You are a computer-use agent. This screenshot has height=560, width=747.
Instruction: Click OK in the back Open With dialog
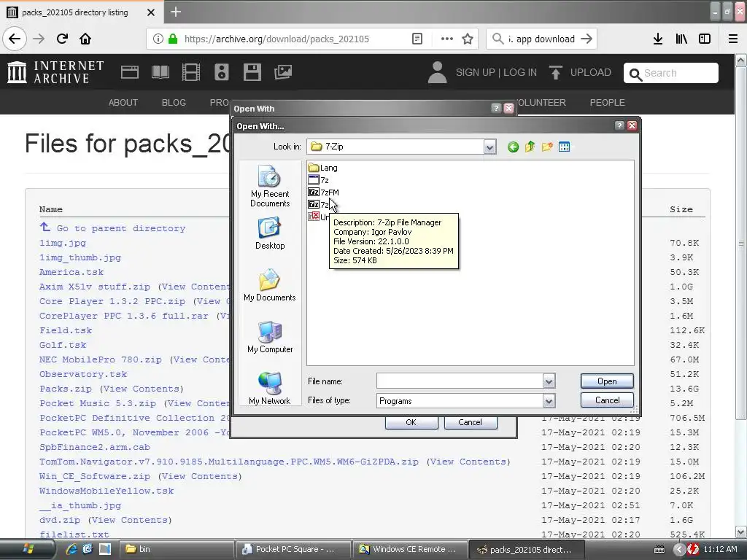411,422
